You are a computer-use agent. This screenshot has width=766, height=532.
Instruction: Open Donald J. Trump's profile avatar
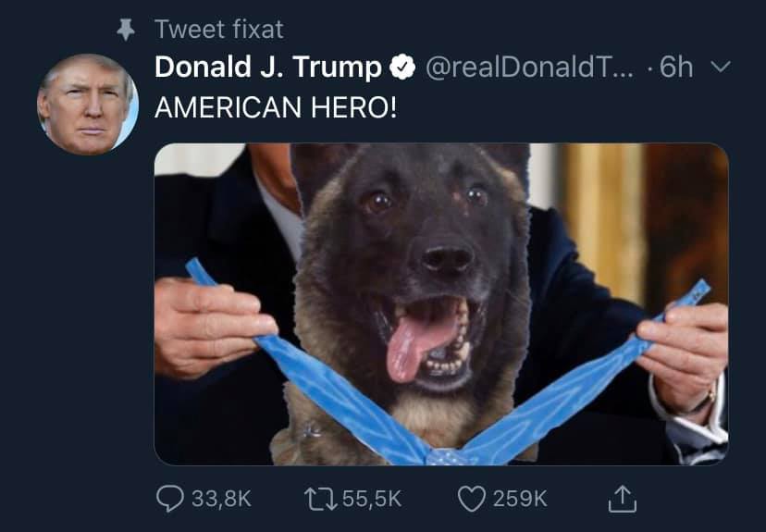88,104
